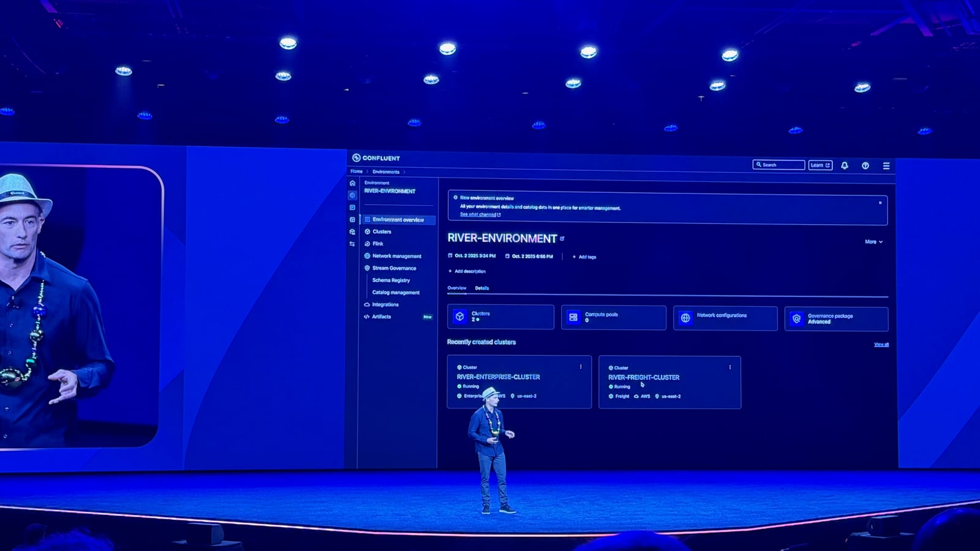Image resolution: width=980 pixels, height=551 pixels.
Task: Open the cube-search icon in left rail
Action: 352,231
